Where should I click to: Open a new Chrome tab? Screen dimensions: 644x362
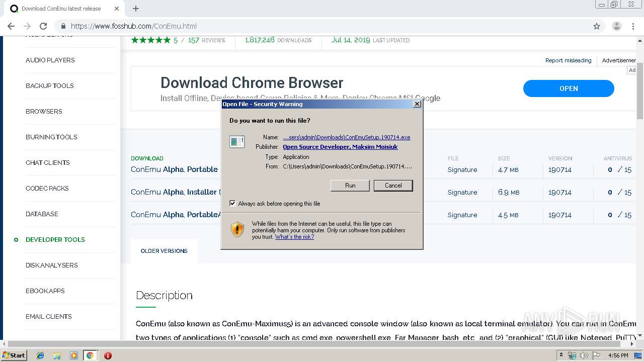coord(136,9)
